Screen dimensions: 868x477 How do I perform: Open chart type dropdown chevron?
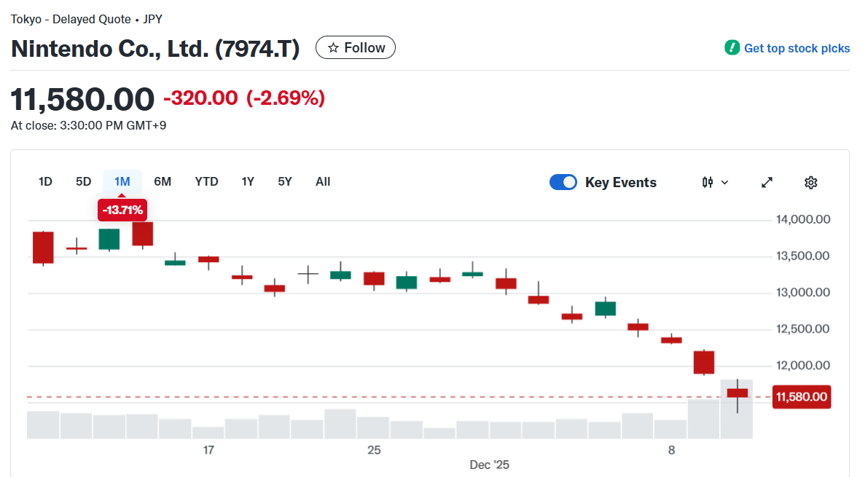coord(724,182)
